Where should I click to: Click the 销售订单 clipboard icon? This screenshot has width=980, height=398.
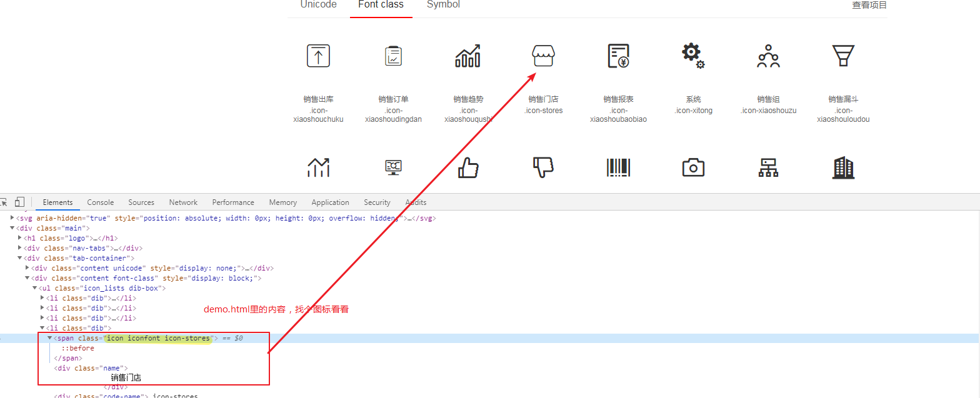tap(394, 56)
